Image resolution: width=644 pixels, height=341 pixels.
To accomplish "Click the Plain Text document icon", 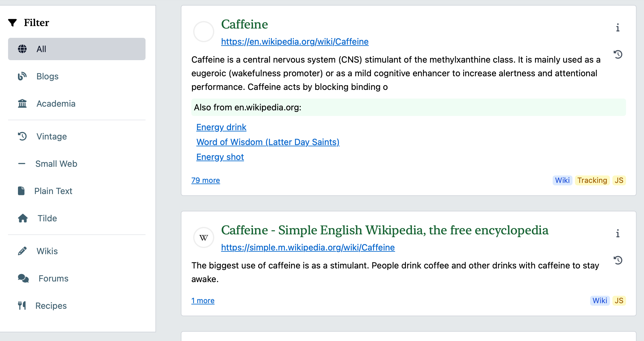I will 21,191.
